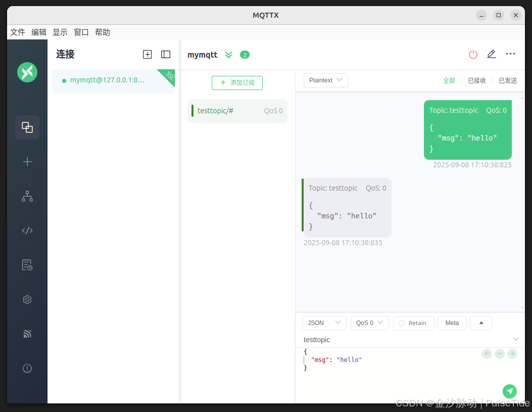
Task: Open the three-dots more options menu
Action: coord(510,54)
